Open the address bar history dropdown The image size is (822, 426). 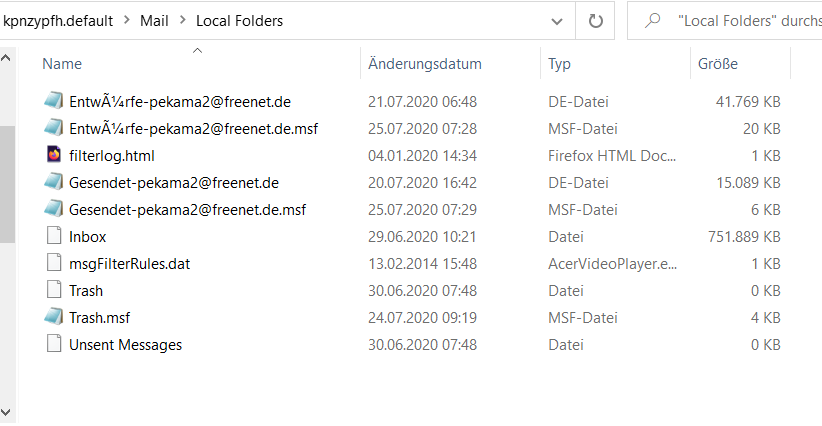click(x=557, y=20)
